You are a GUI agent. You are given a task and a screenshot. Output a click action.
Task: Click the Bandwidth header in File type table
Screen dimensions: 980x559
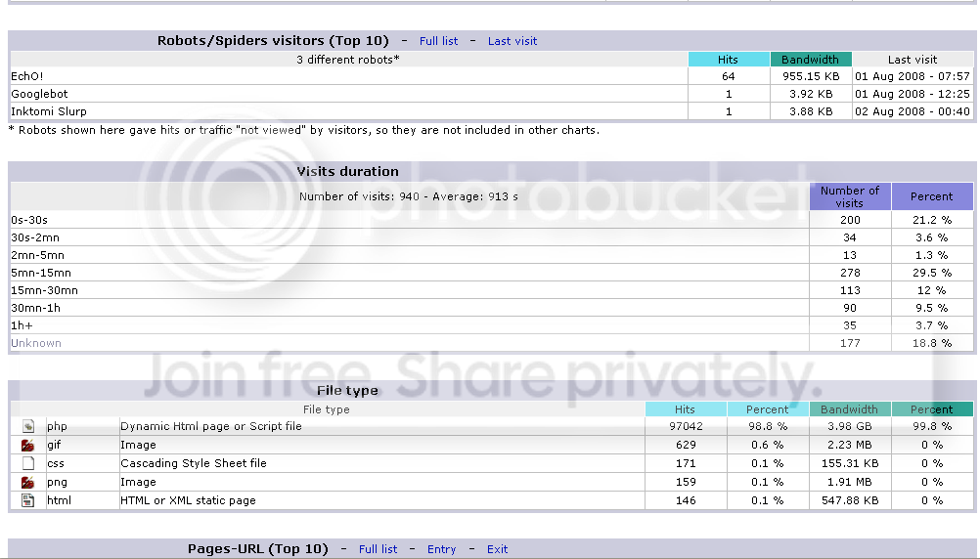click(849, 409)
